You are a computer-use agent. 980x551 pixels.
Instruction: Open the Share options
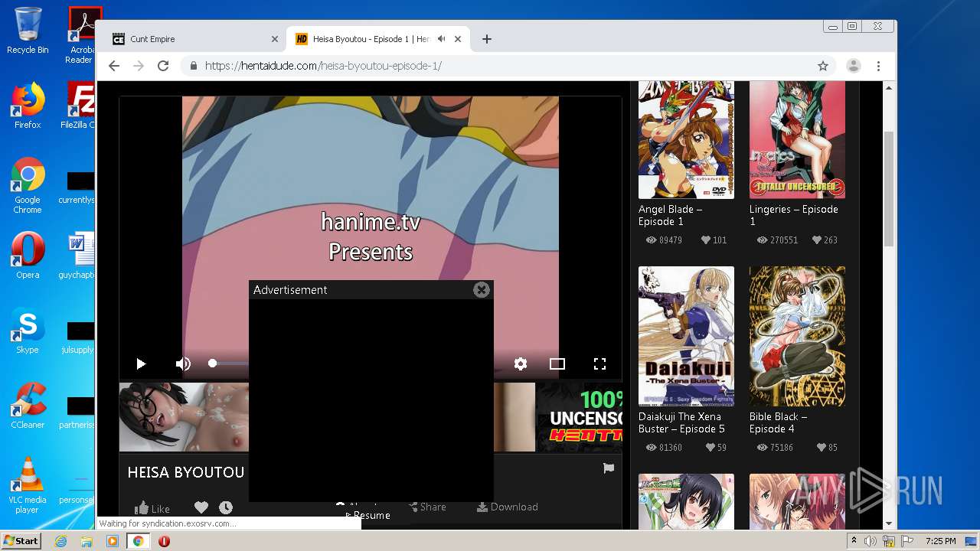click(427, 507)
